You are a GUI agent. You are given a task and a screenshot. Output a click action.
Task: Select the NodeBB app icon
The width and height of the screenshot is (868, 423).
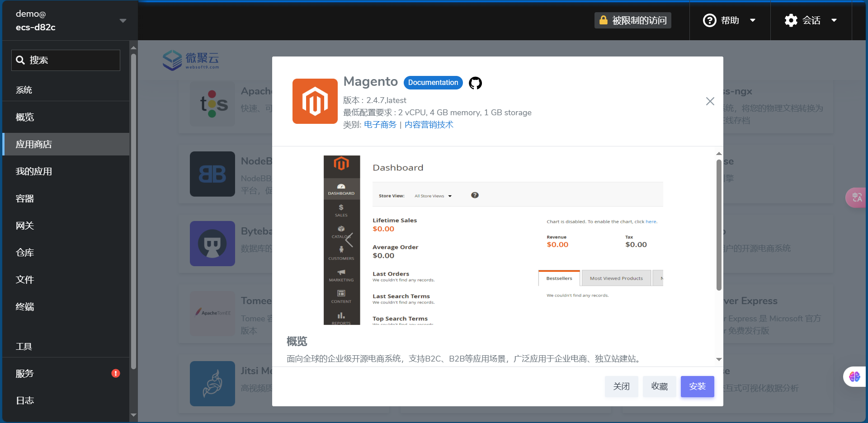[x=212, y=174]
